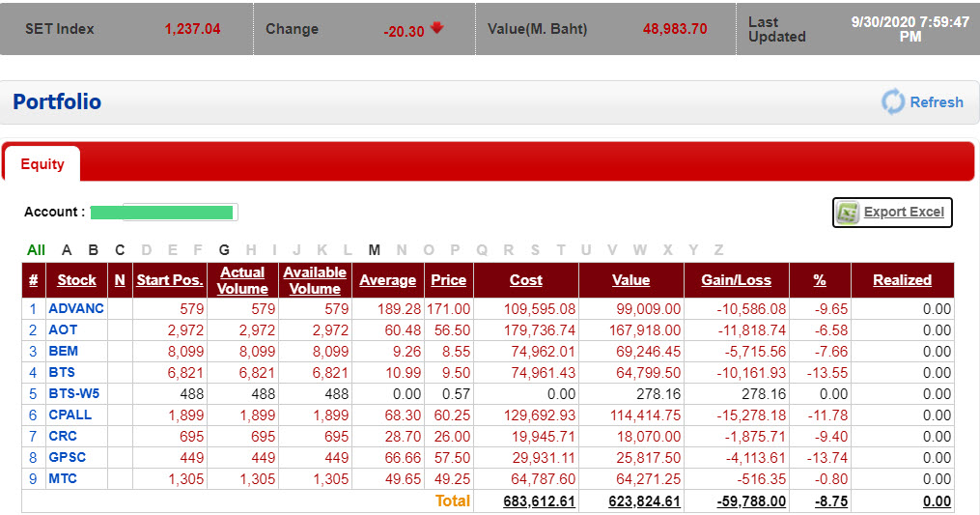The image size is (980, 515).
Task: Open the Equity tab
Action: [42, 164]
